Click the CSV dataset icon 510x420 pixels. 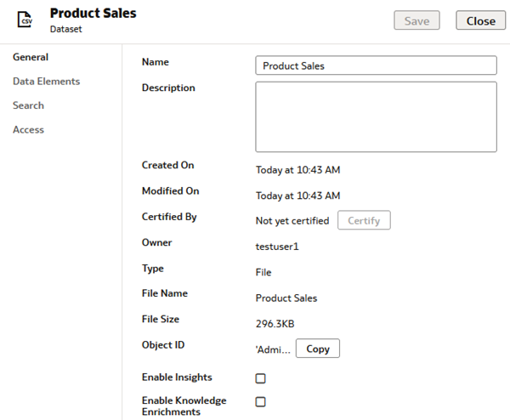(25, 19)
